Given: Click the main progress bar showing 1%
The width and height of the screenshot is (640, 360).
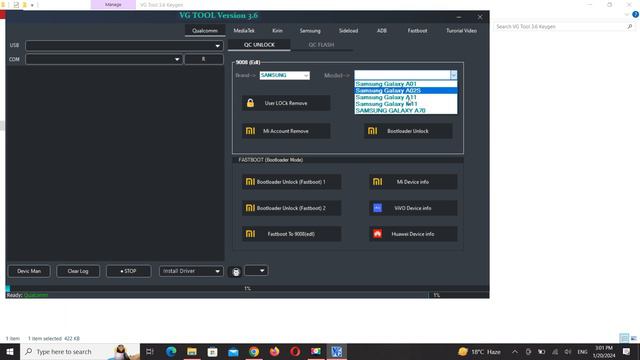Looking at the screenshot, I should (x=247, y=288).
